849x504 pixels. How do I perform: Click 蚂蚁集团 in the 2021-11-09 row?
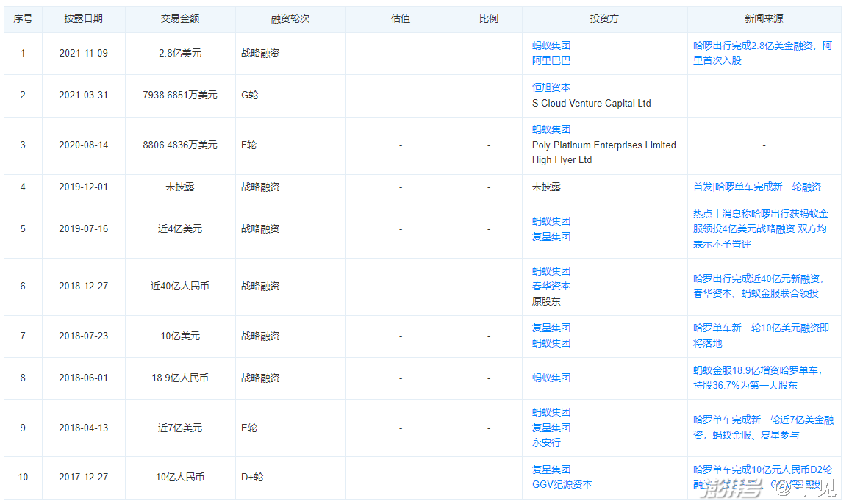[x=551, y=46]
